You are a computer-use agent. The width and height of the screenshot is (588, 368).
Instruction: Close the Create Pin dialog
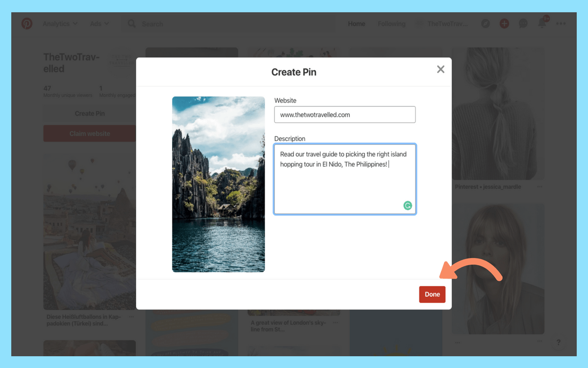(441, 70)
